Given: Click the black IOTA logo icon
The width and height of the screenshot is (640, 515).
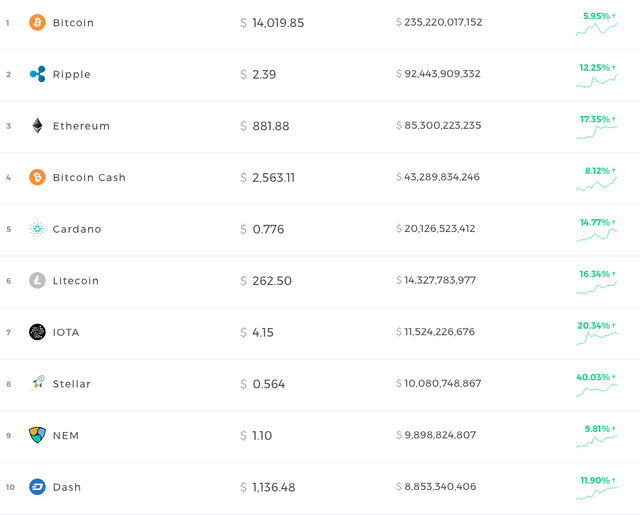Looking at the screenshot, I should [37, 332].
